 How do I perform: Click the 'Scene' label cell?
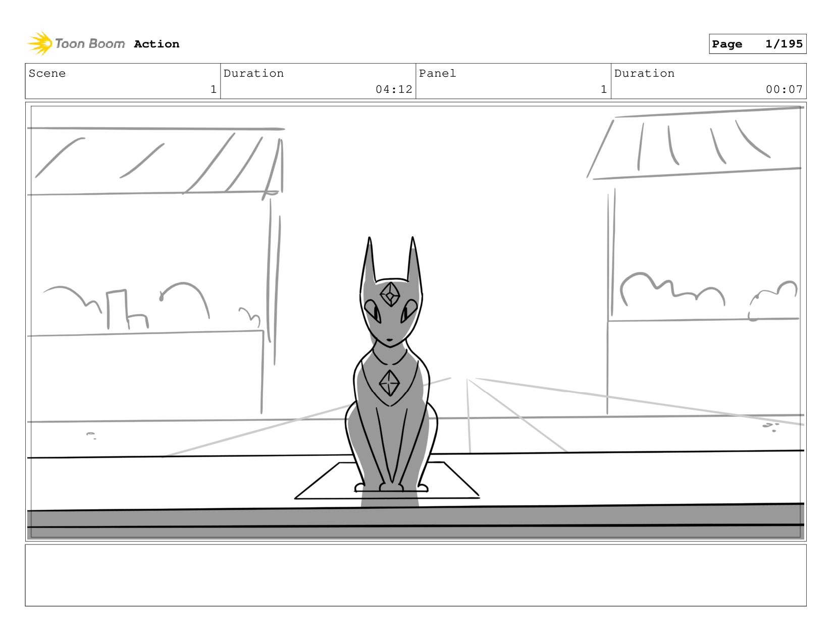tap(123, 81)
